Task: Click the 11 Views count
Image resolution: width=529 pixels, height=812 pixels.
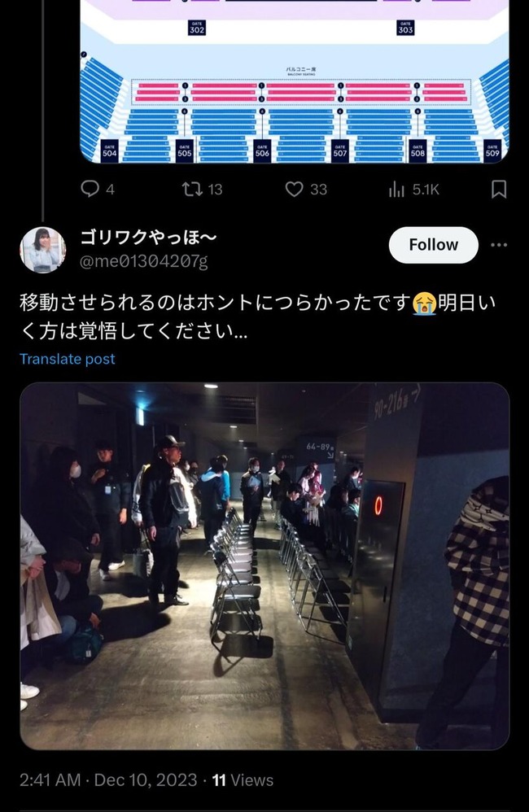Action: 243,780
